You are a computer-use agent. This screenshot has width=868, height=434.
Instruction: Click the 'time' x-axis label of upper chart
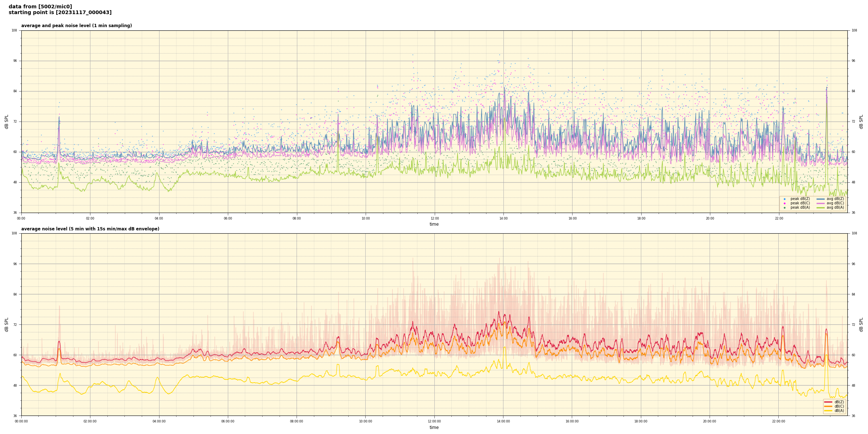click(x=434, y=224)
